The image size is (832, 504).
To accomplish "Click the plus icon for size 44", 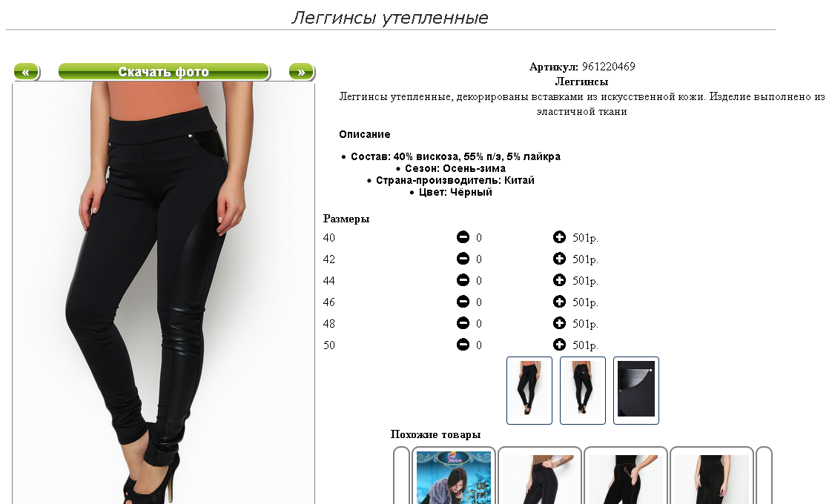I will (x=559, y=280).
